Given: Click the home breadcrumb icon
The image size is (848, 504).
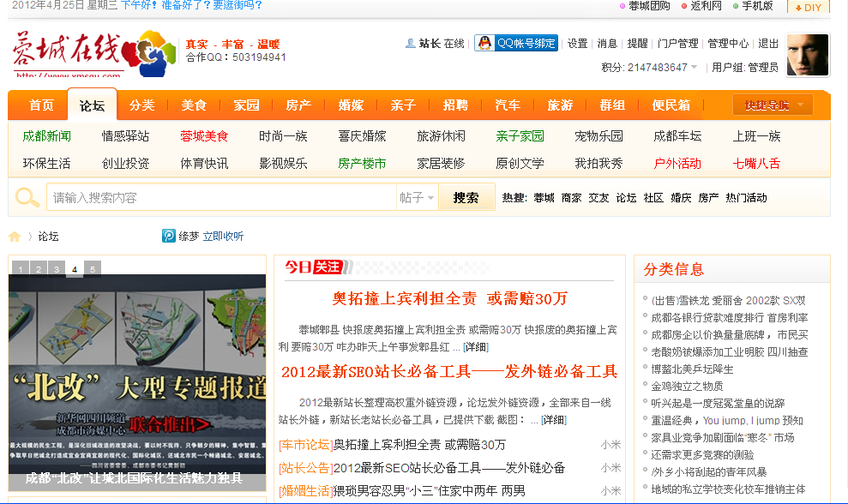Looking at the screenshot, I should pos(15,237).
